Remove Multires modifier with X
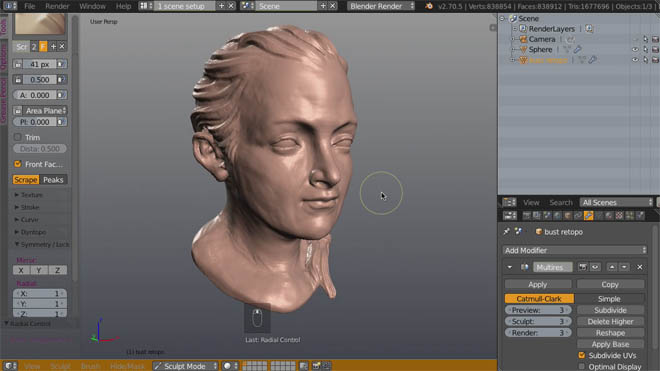660x371 pixels. pyautogui.click(x=640, y=267)
